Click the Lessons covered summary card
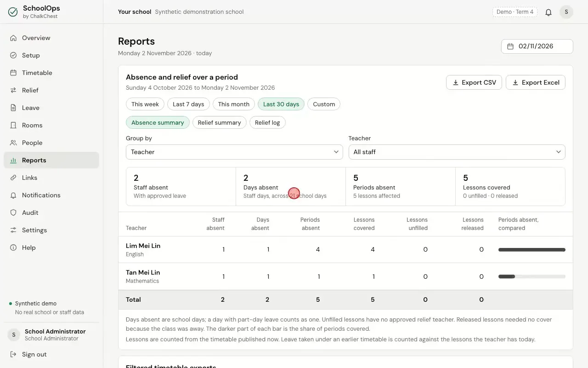The image size is (588, 368). (x=510, y=187)
